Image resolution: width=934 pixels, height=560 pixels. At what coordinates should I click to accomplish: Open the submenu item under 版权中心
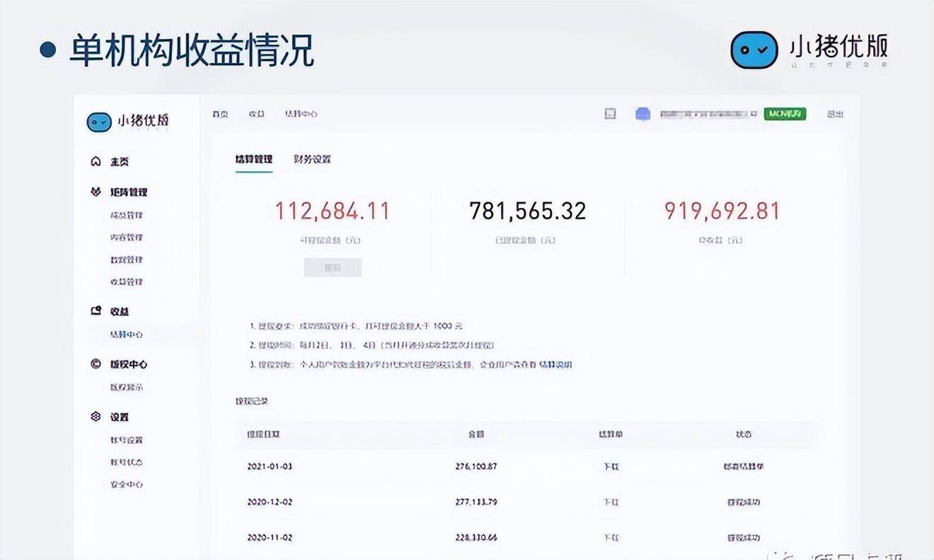pos(127,387)
